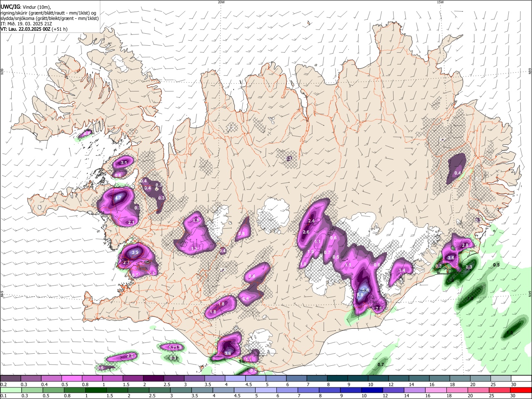Pick the white 30 snow legend swatch
This screenshot has height=399, width=532.
pos(521,378)
